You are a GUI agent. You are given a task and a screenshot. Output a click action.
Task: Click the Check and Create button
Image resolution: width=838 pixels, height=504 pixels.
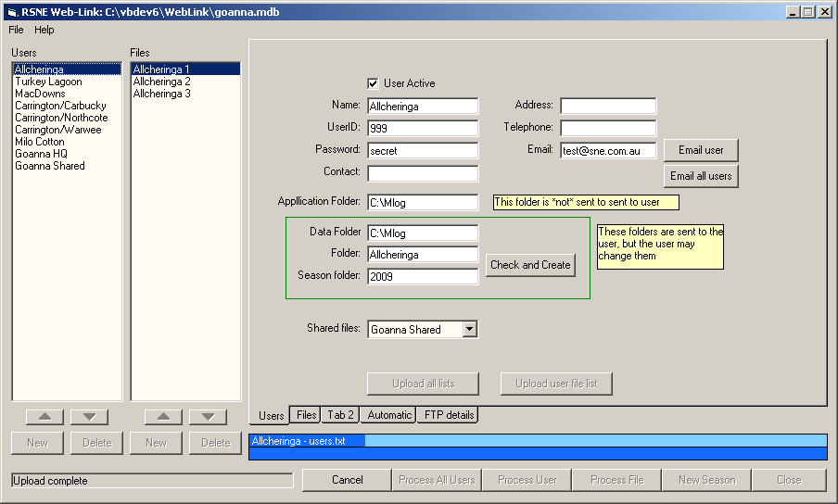coord(530,265)
